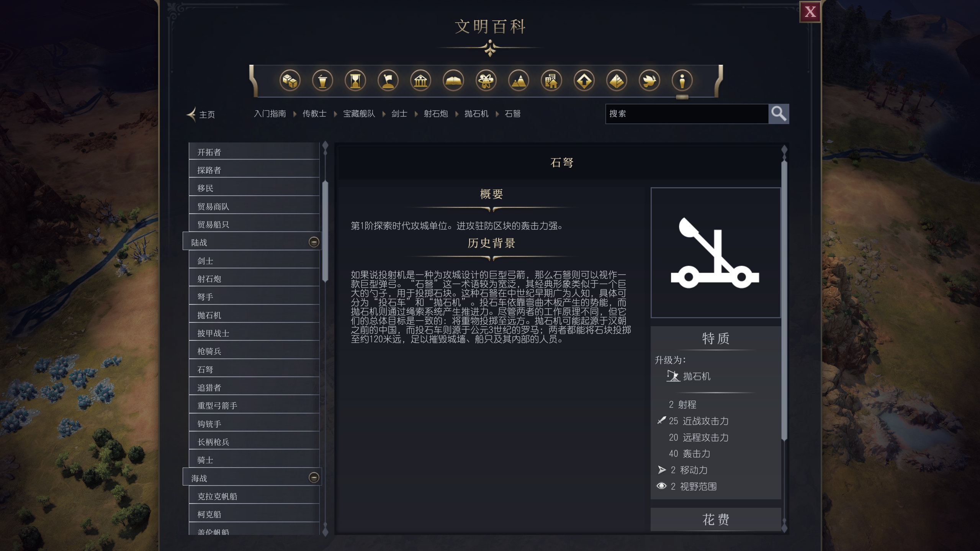Click the magnifier search button
The height and width of the screenshot is (551, 980).
click(x=779, y=114)
